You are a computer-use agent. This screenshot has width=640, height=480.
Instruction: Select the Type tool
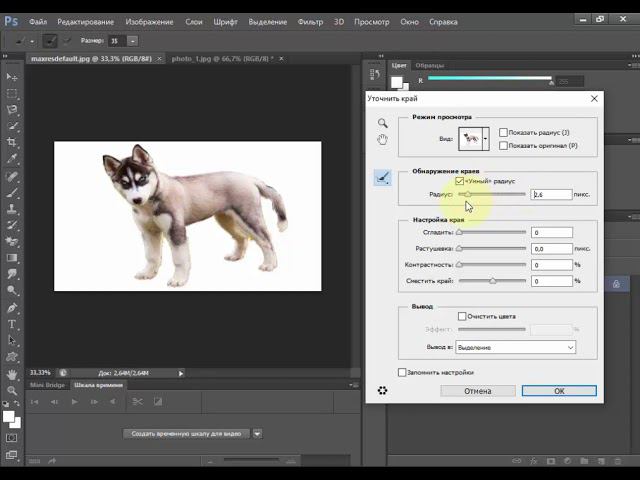pos(12,324)
